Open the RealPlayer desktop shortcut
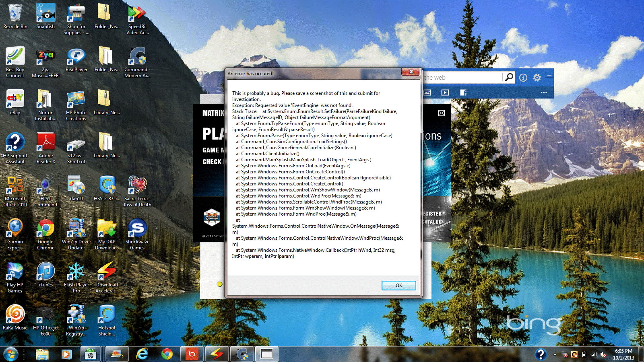Image resolution: width=644 pixels, height=362 pixels. pos(76,60)
